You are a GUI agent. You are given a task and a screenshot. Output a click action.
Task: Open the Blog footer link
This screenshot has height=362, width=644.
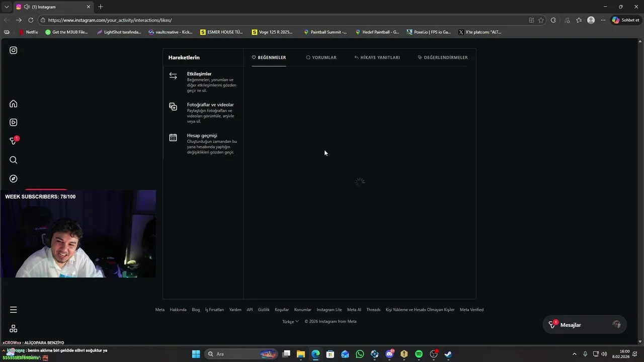(x=196, y=310)
